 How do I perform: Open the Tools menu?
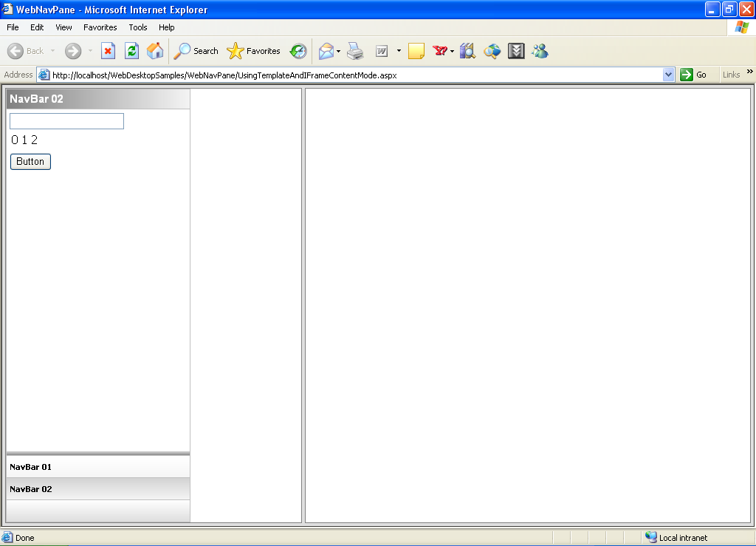(138, 27)
